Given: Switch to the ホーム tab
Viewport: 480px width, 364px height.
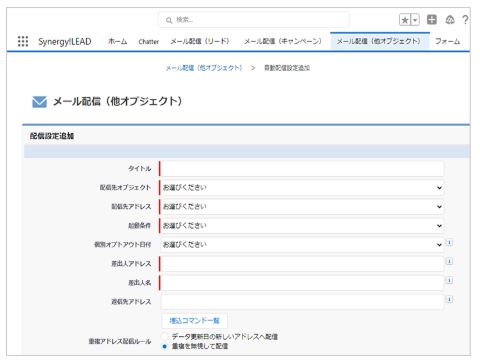Looking at the screenshot, I should tap(117, 41).
